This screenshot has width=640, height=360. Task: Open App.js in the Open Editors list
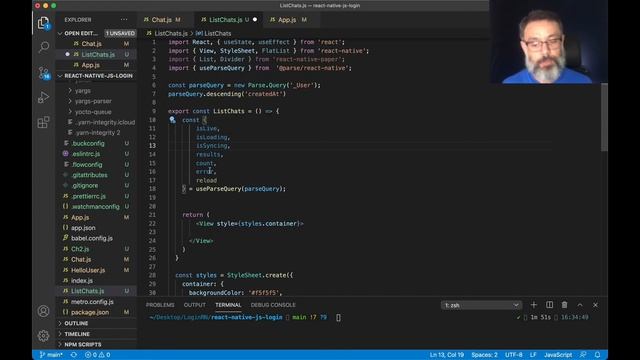pyautogui.click(x=91, y=65)
